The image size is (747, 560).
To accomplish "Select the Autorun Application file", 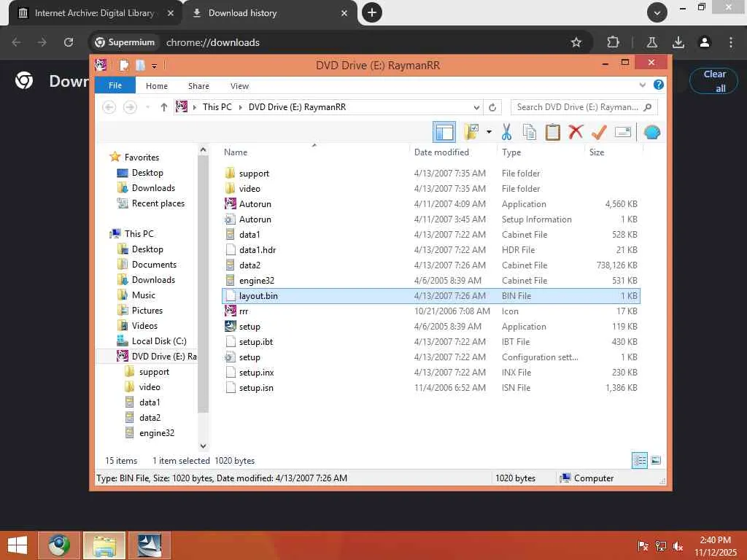I will 430,204.
